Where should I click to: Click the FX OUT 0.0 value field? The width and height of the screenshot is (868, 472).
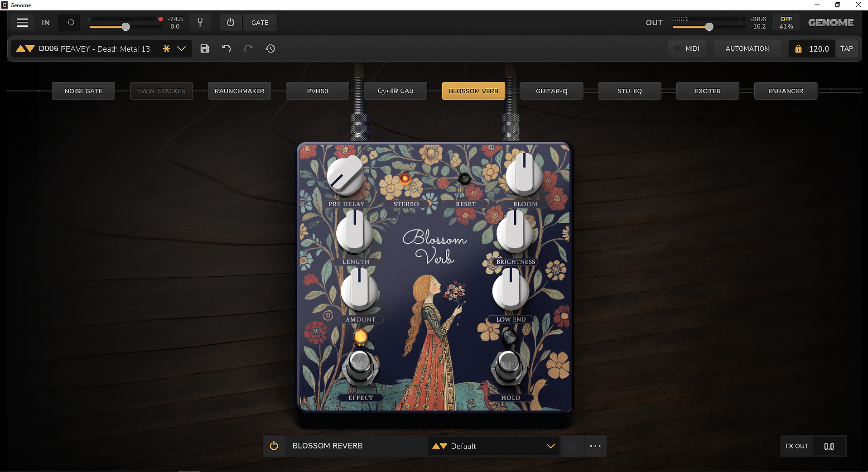point(829,446)
